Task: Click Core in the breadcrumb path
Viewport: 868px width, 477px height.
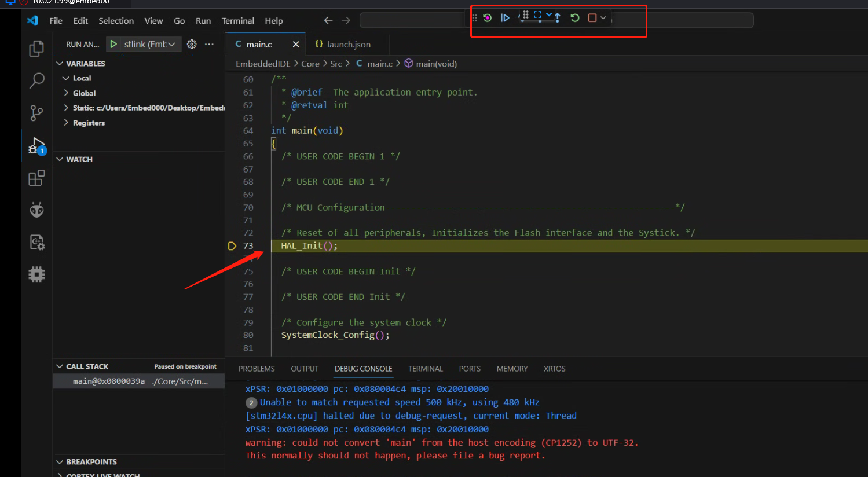Action: [x=310, y=64]
